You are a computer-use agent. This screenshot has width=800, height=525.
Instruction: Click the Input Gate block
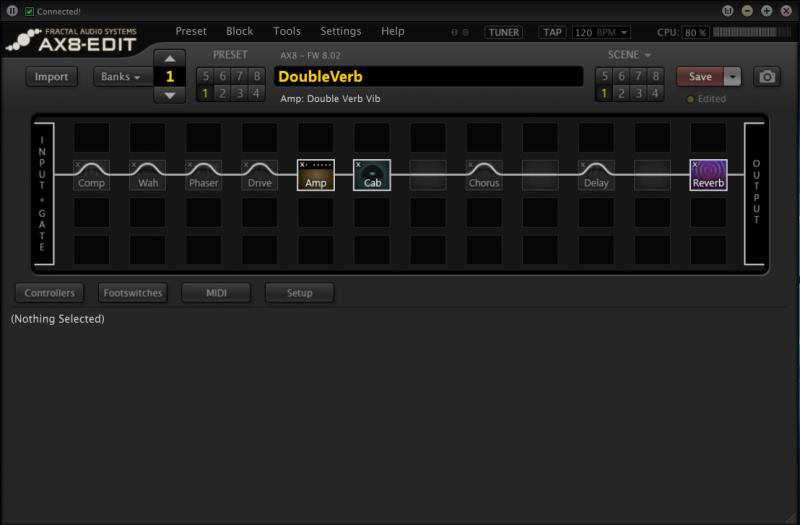(x=43, y=193)
